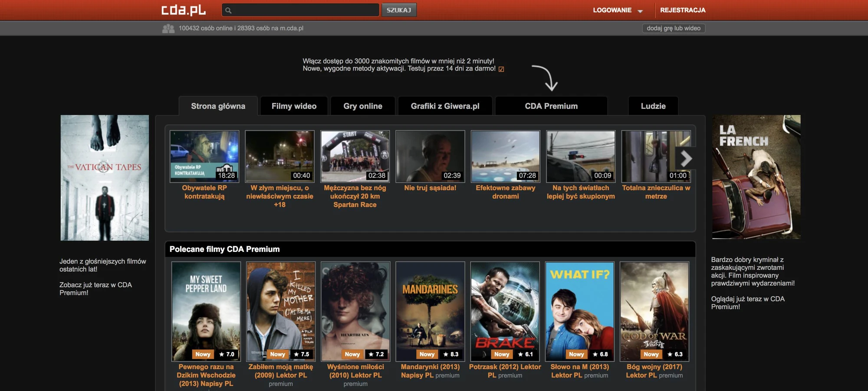Click 'Pewnego razu na Dzikim Wschodzie' link
The image size is (868, 391).
point(206,375)
